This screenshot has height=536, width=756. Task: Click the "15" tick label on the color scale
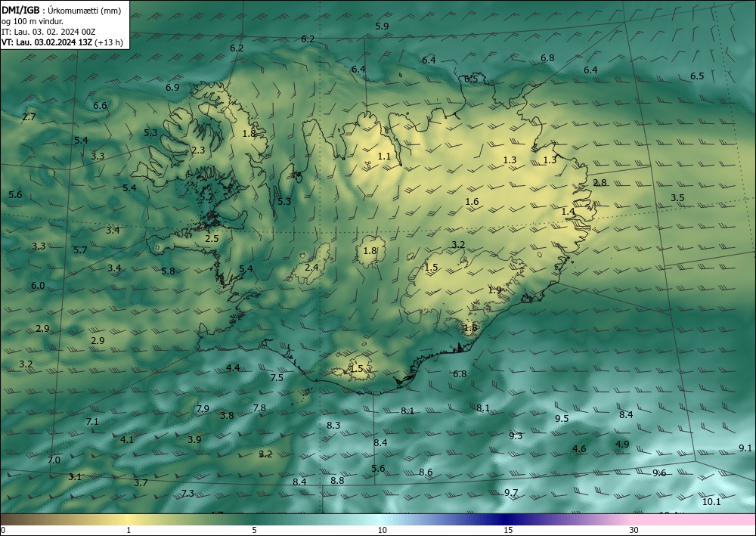pos(508,530)
